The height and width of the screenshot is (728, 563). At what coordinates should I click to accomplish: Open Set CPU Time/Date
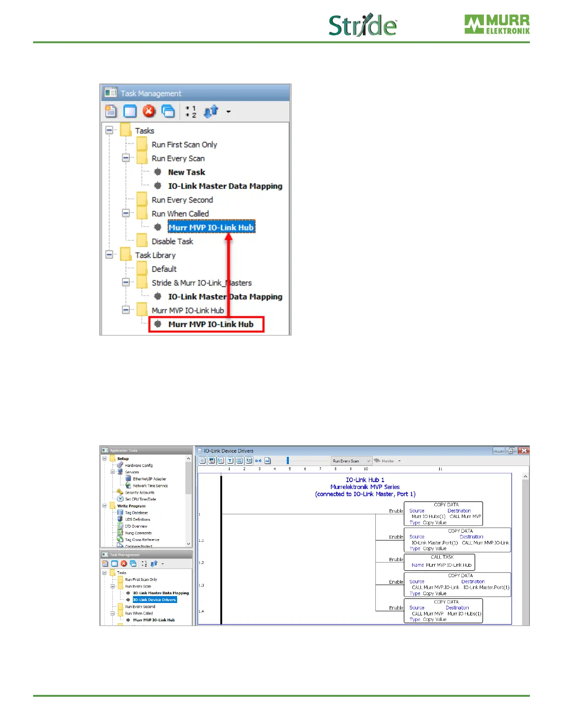pyautogui.click(x=140, y=499)
